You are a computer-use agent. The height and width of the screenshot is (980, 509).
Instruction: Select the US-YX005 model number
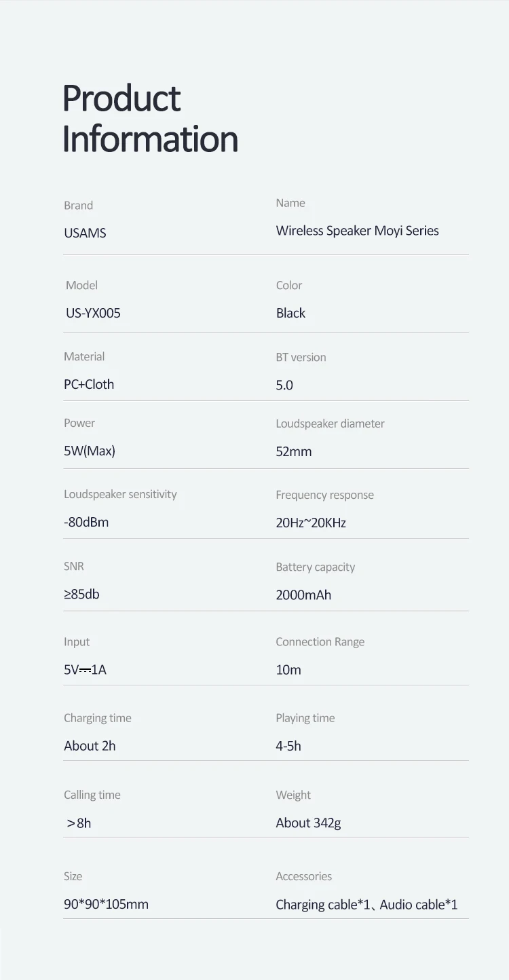point(92,313)
